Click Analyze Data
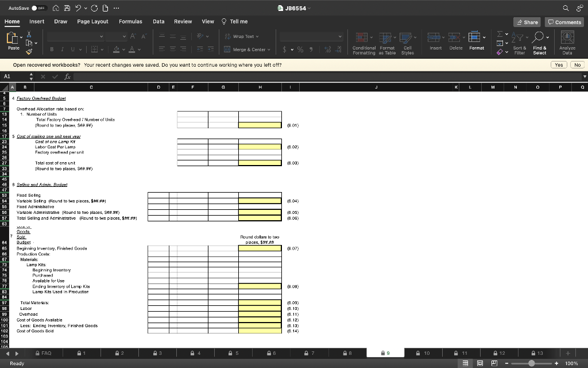The image size is (588, 368). pos(567,43)
